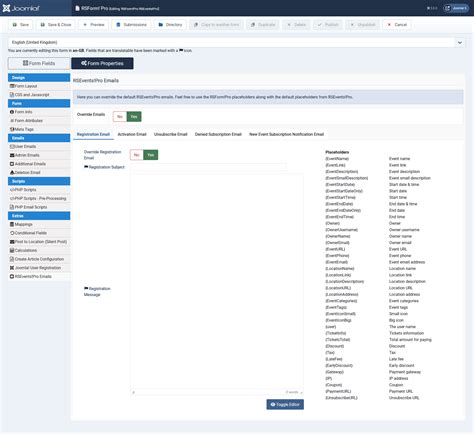Set Override Emails to No

[x=120, y=117]
